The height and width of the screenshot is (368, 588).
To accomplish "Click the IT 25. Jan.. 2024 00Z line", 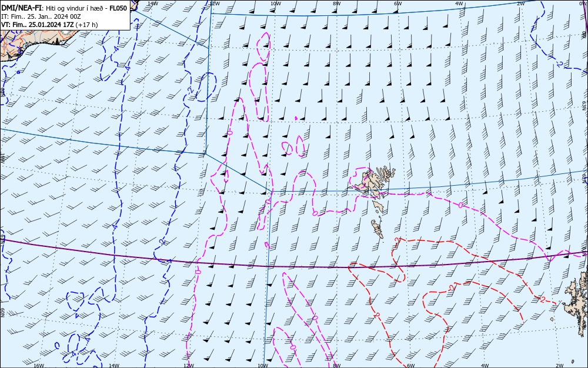I will point(41,16).
